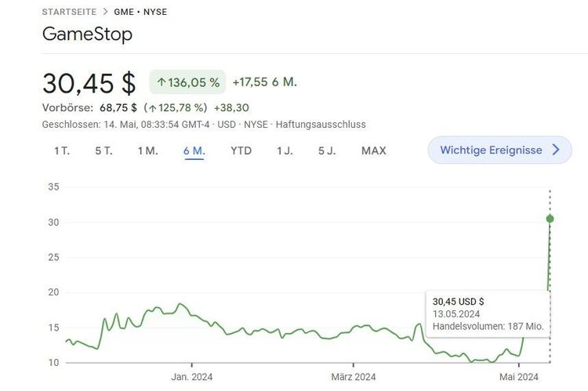
Task: Click the chevron on Wichtige Ereignisse
Action: [x=557, y=150]
